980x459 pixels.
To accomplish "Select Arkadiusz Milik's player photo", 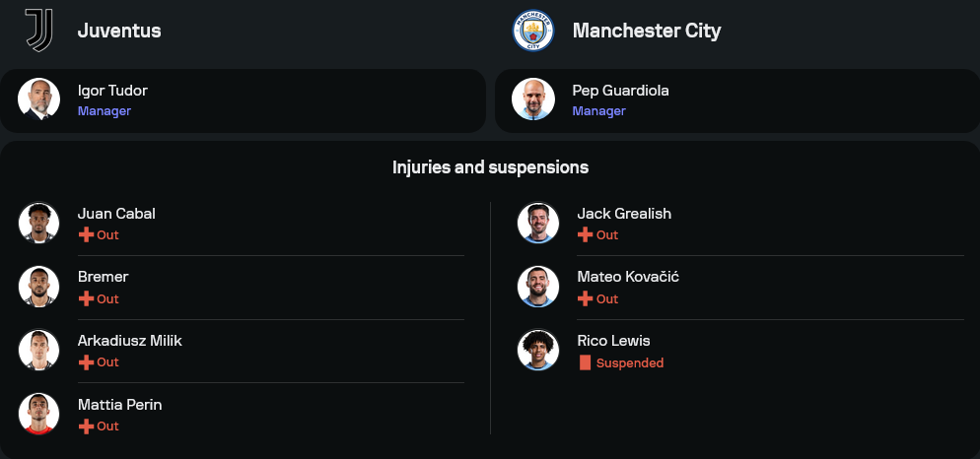I will click(39, 350).
